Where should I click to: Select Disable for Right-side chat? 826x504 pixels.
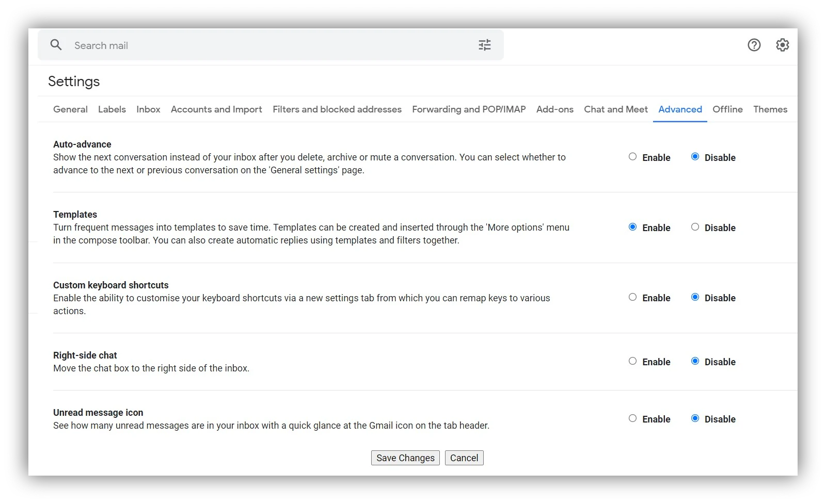695,361
